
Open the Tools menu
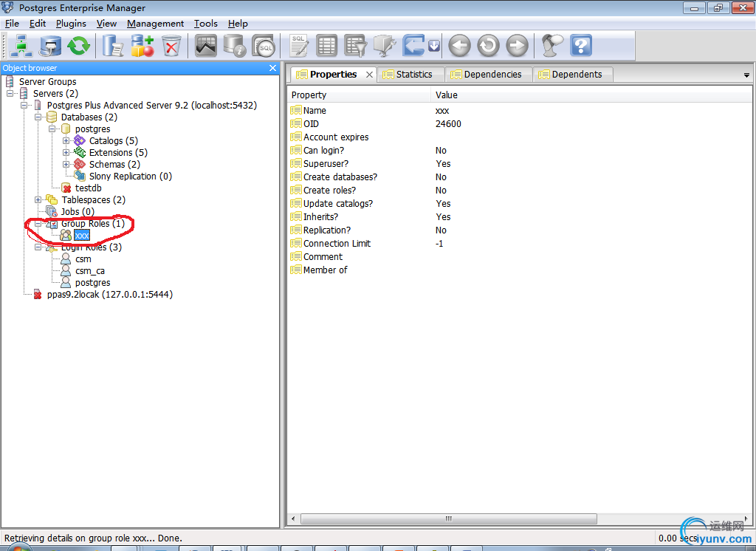pyautogui.click(x=206, y=24)
